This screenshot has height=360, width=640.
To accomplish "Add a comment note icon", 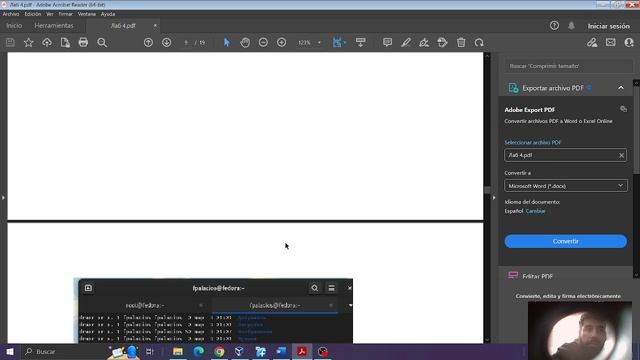I will coord(387,42).
